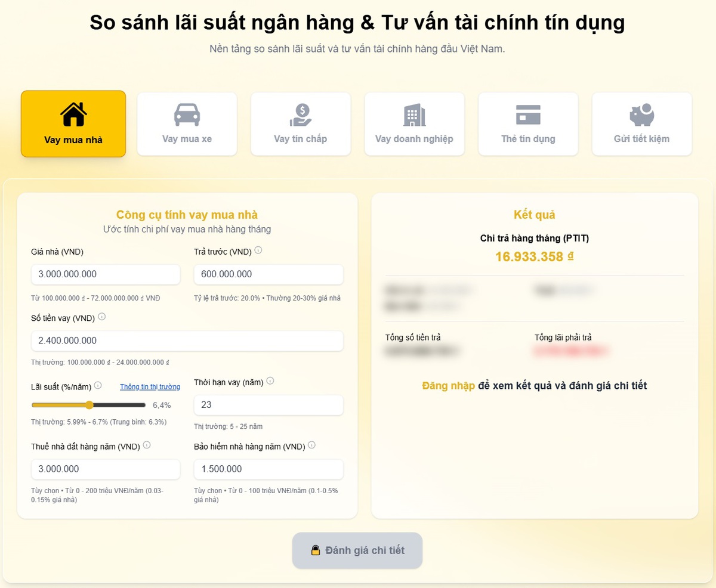Click the info icon beside Số tiền vay
The height and width of the screenshot is (588, 716).
tap(101, 317)
